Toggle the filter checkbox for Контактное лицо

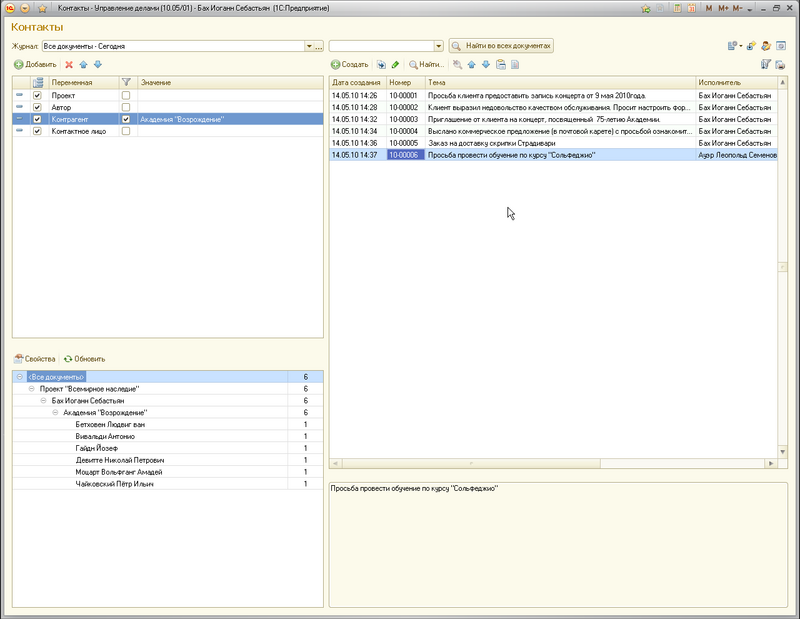(x=126, y=131)
